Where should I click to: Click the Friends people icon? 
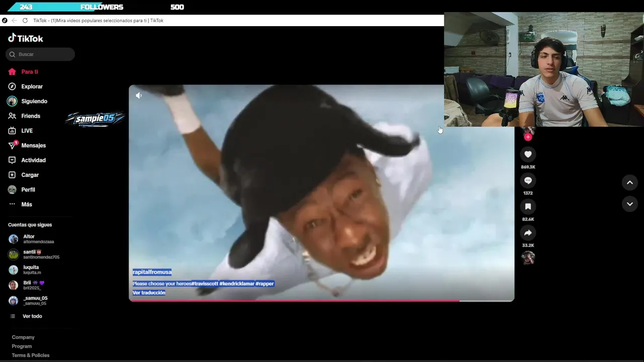tap(12, 116)
